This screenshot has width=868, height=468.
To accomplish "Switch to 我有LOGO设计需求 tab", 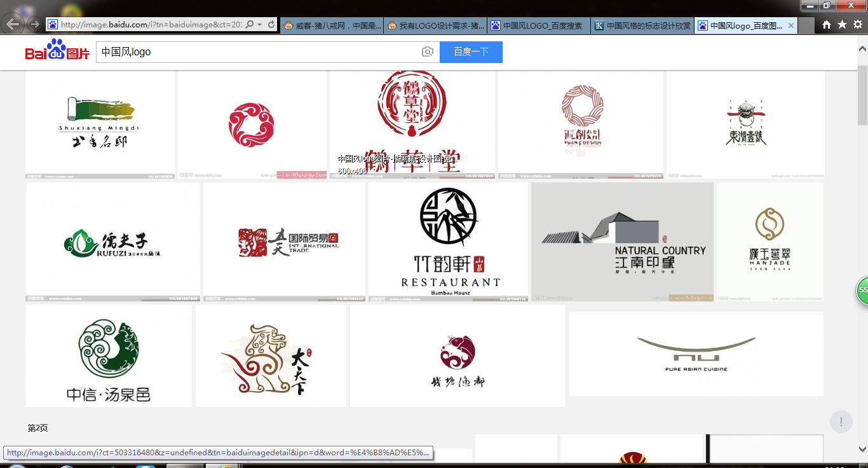I will coord(435,26).
